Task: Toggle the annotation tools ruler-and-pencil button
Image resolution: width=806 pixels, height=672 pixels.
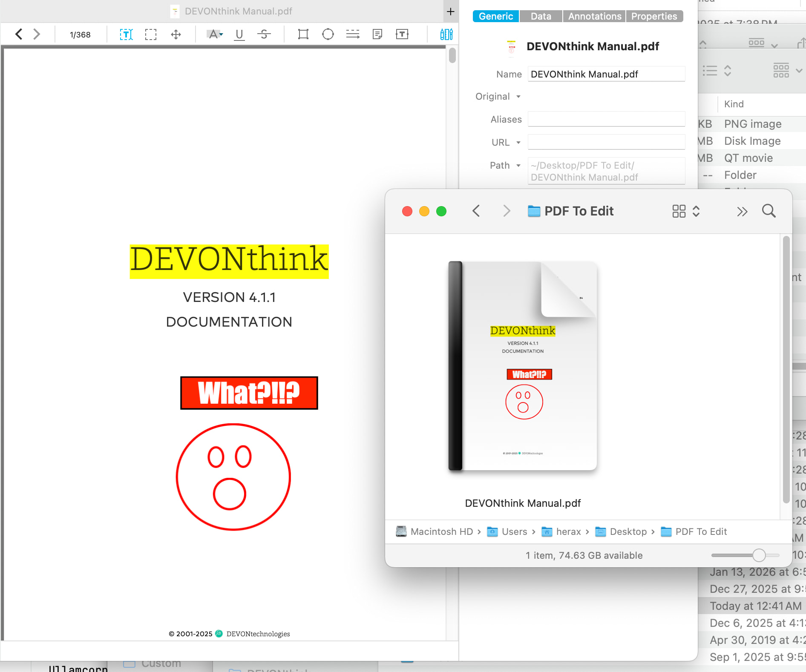Action: point(446,34)
